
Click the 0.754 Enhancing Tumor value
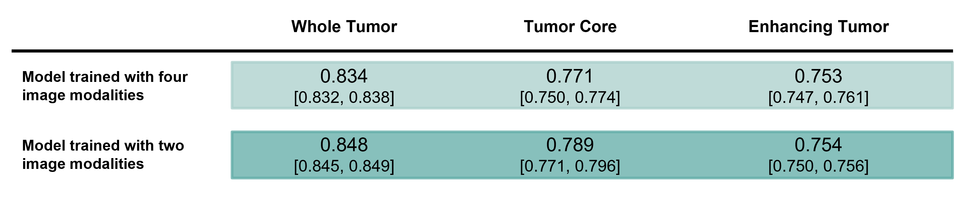pos(818,145)
